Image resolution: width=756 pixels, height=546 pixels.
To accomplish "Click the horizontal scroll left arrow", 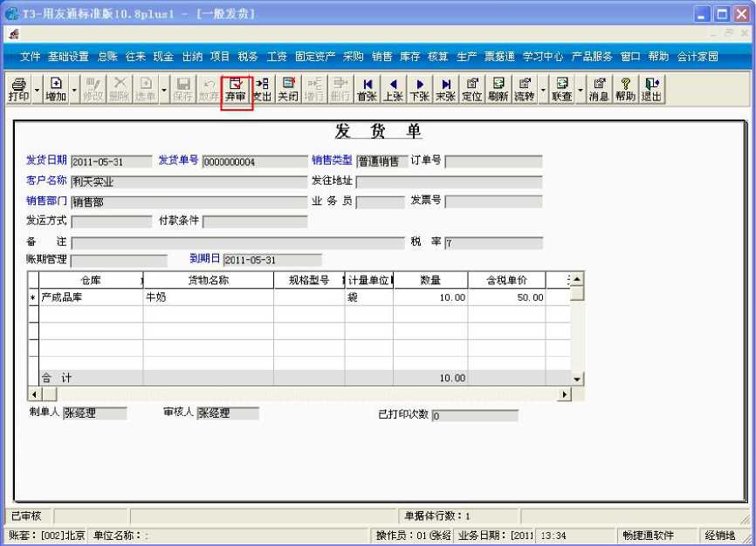I will click(x=34, y=395).
